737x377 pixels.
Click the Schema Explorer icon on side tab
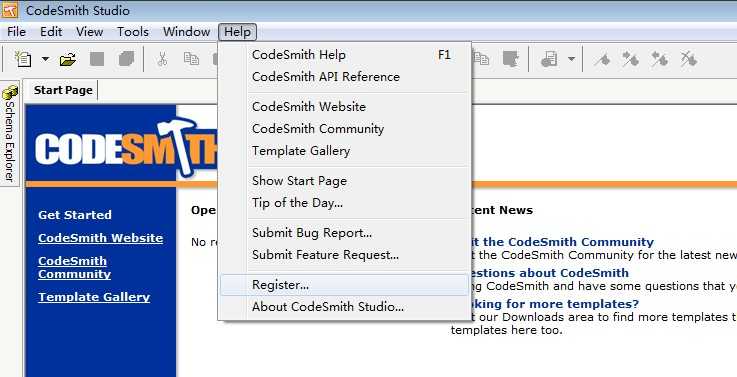pos(10,93)
